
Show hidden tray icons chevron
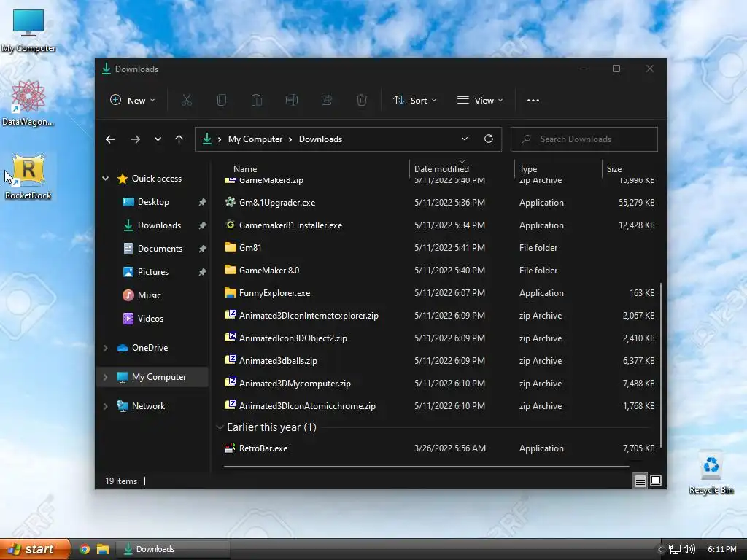[x=659, y=549]
